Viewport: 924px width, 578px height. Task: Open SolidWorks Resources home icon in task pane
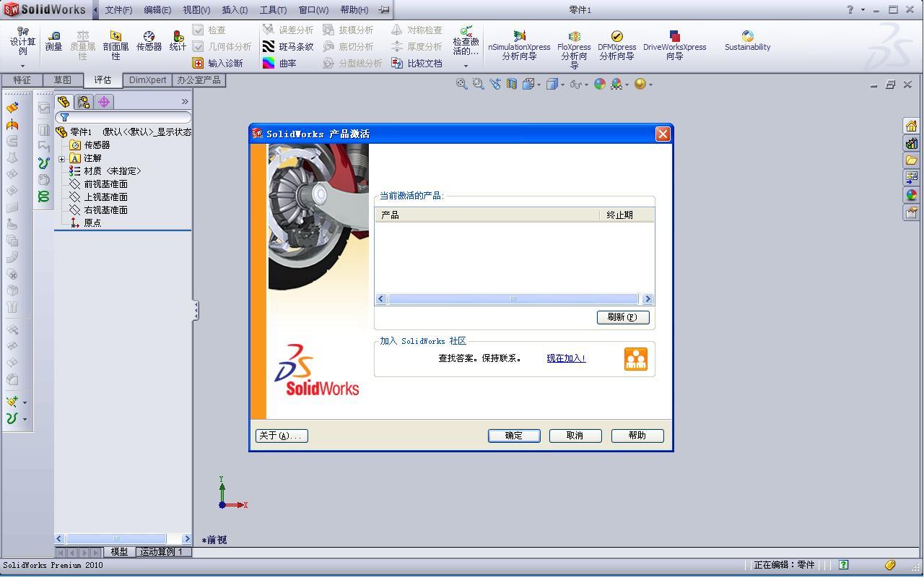911,126
